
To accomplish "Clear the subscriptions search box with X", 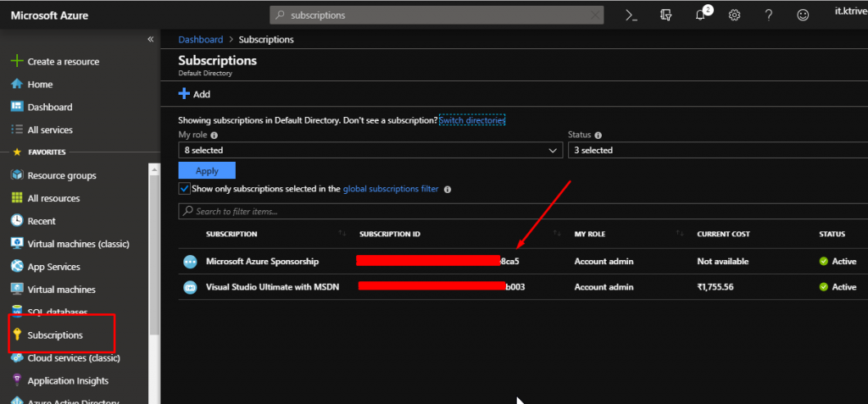I will [595, 15].
